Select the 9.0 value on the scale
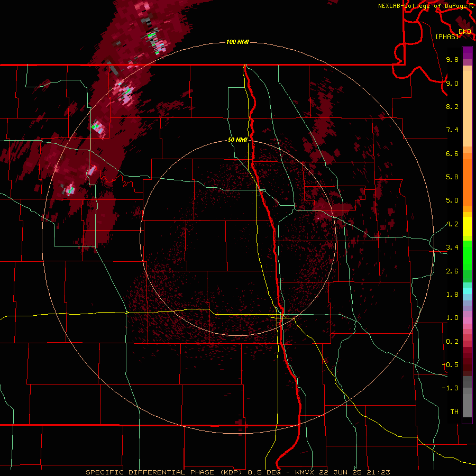476x476 pixels. pos(452,83)
